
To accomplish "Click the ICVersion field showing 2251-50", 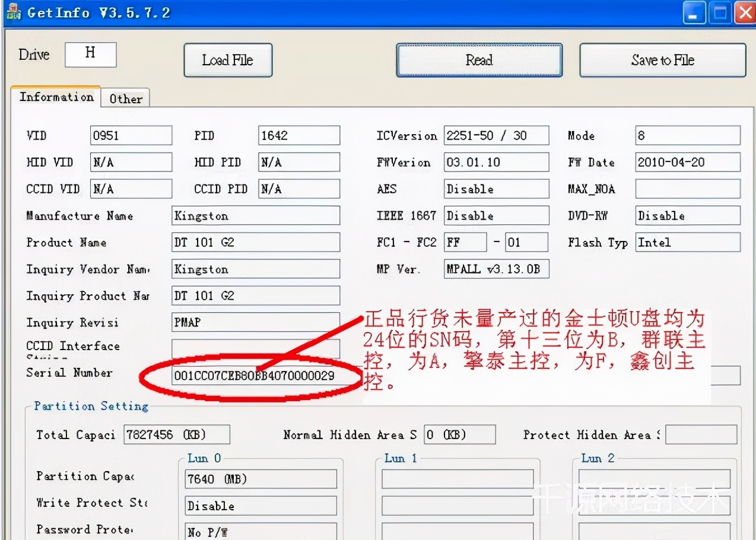I will 496,135.
